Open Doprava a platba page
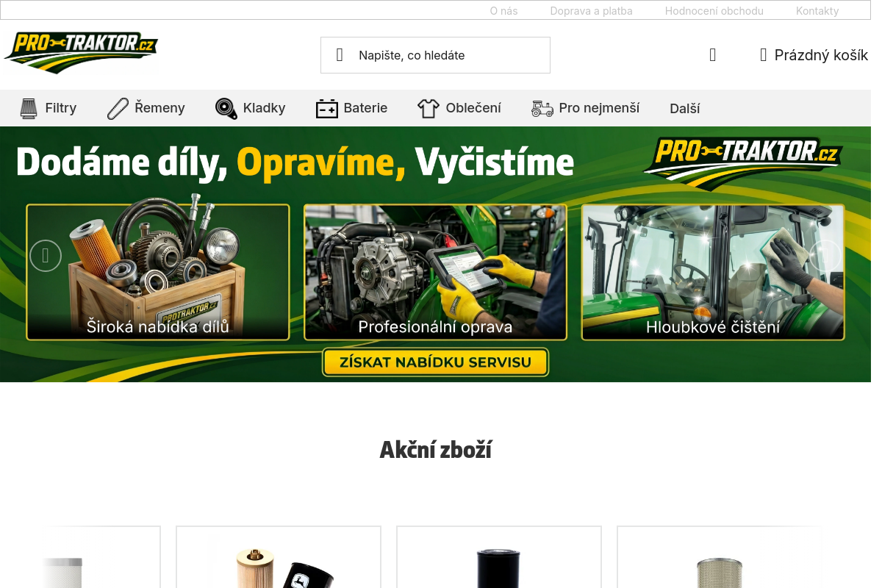 tap(592, 11)
